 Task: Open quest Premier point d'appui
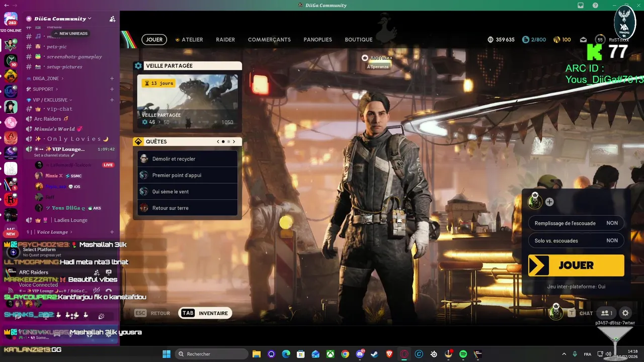[x=187, y=175]
